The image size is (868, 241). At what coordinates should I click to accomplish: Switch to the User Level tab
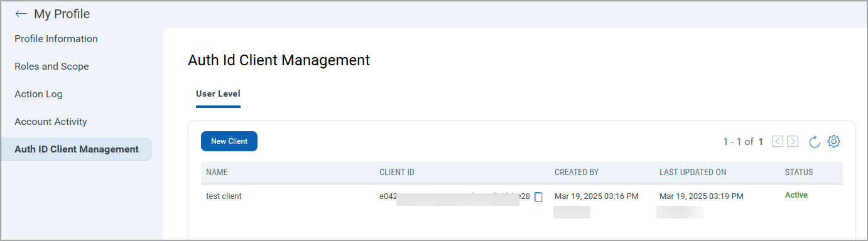(x=218, y=94)
